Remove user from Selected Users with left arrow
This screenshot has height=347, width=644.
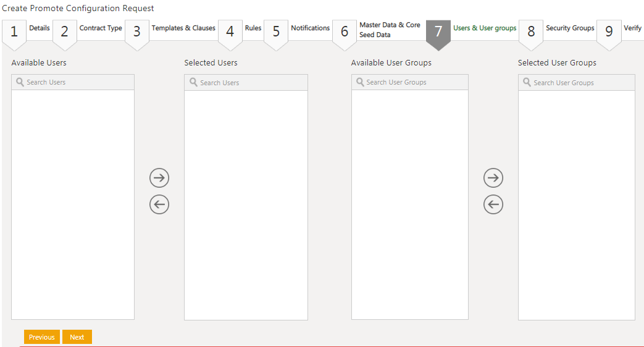[x=159, y=204]
